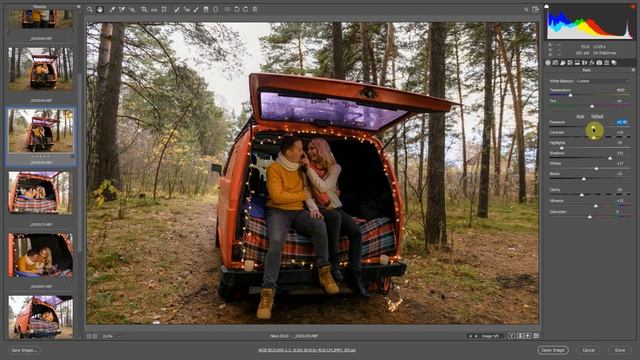Open the Camera Raw preferences dialog icon
This screenshot has width=640, height=360.
coord(227,9)
